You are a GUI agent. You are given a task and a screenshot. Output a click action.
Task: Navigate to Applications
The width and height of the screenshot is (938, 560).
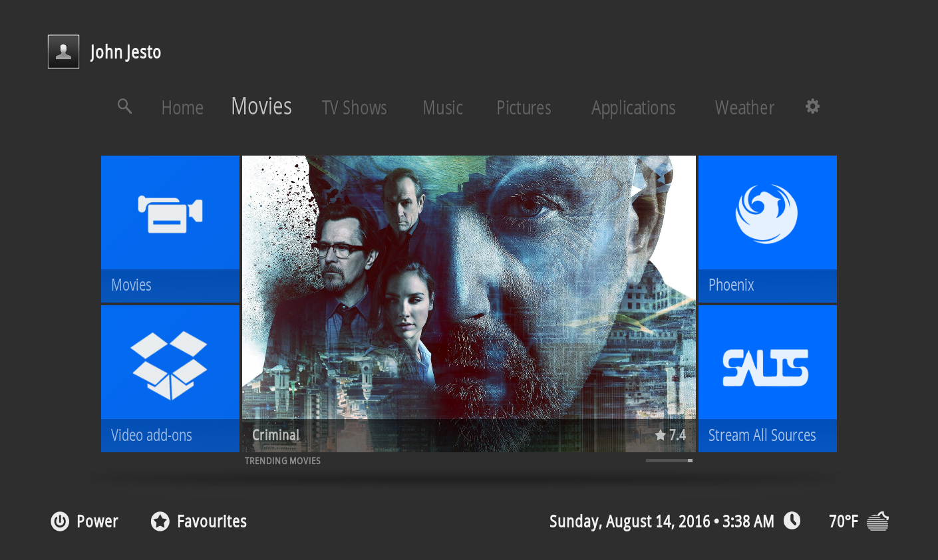coord(633,108)
